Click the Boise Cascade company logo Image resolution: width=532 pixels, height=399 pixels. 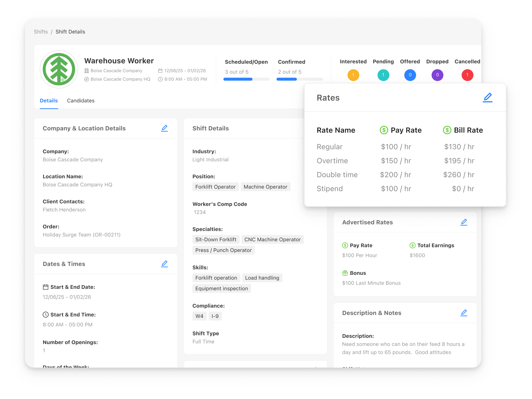59,69
